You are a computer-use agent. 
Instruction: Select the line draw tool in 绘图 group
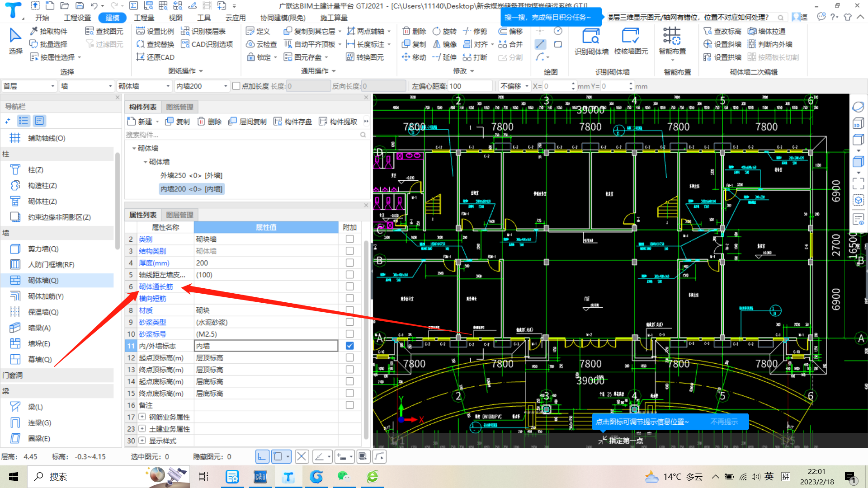coord(540,44)
